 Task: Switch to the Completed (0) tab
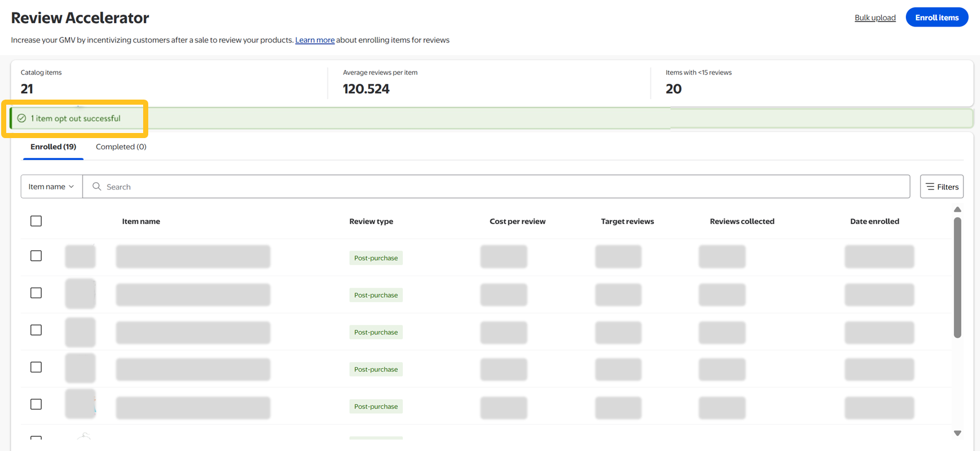[x=121, y=147]
